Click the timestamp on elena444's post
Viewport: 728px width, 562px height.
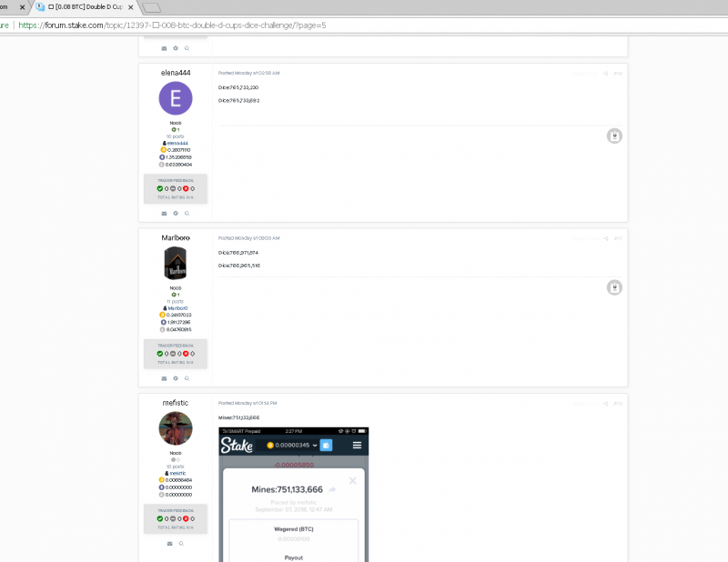coord(248,74)
